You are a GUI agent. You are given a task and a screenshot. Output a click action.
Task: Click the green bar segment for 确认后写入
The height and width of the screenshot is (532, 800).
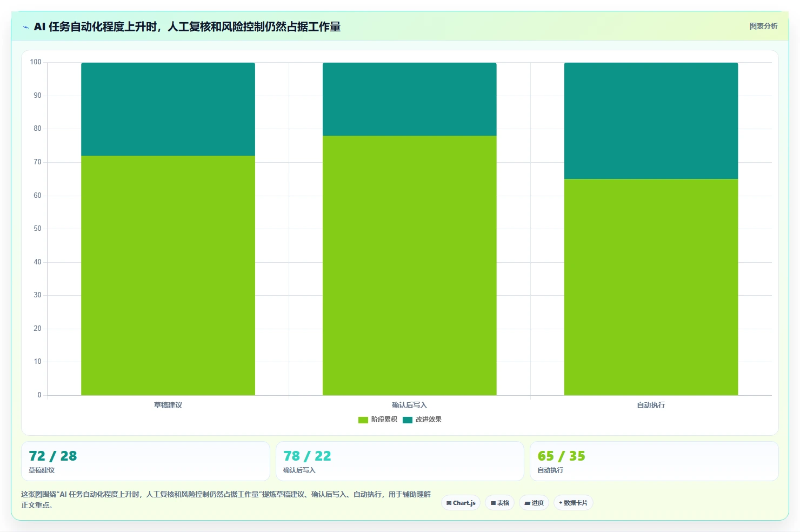[409, 265]
